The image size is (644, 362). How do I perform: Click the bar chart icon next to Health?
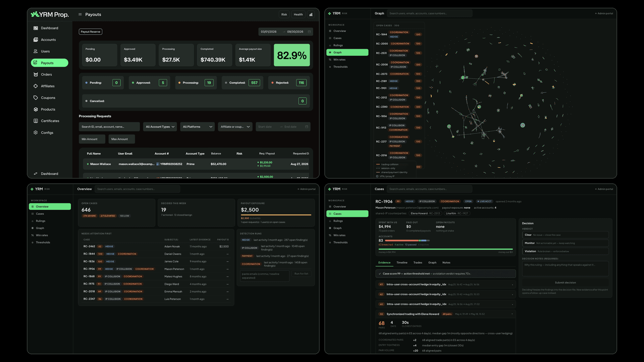coord(311,14)
